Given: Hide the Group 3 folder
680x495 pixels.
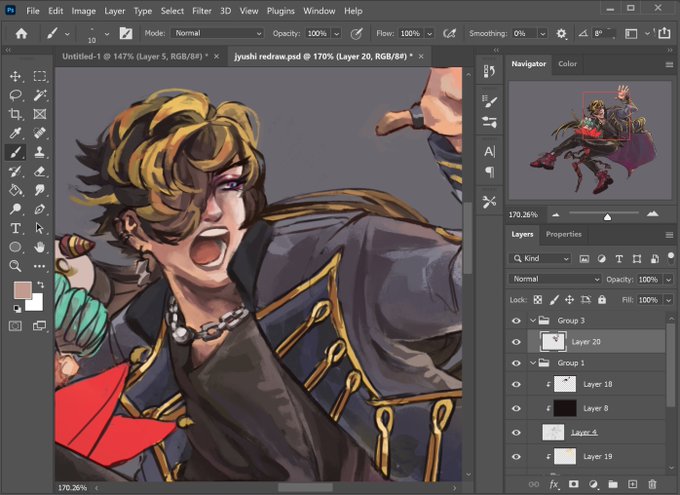Looking at the screenshot, I should pyautogui.click(x=516, y=321).
